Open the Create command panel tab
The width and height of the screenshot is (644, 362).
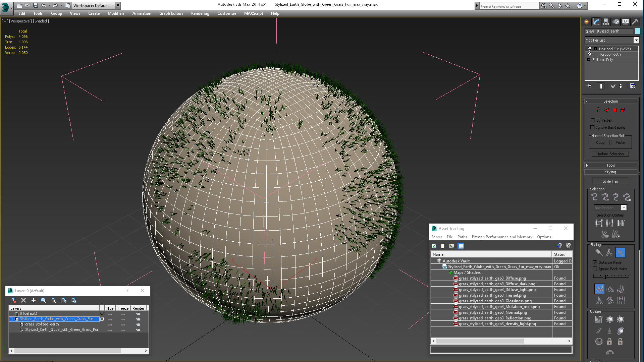point(586,22)
